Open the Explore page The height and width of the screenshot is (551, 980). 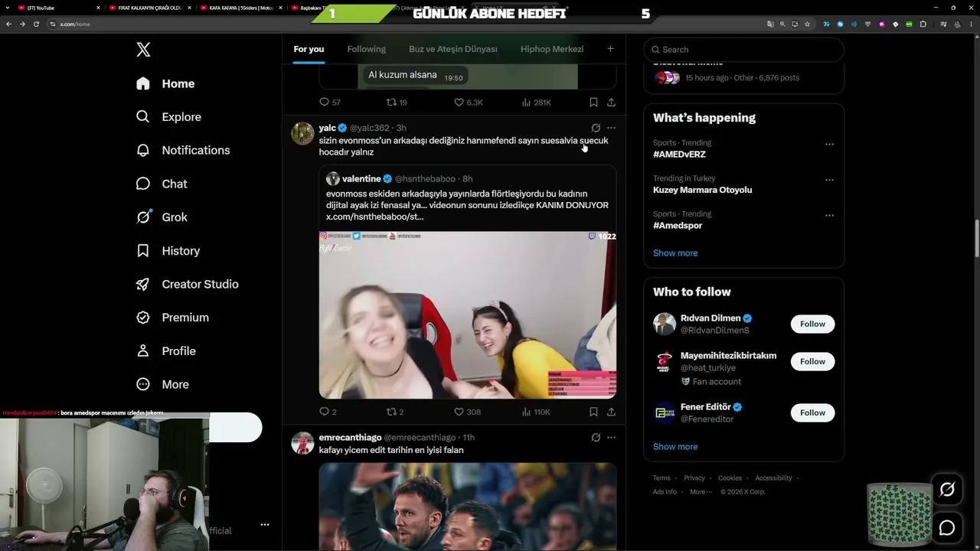pyautogui.click(x=168, y=117)
